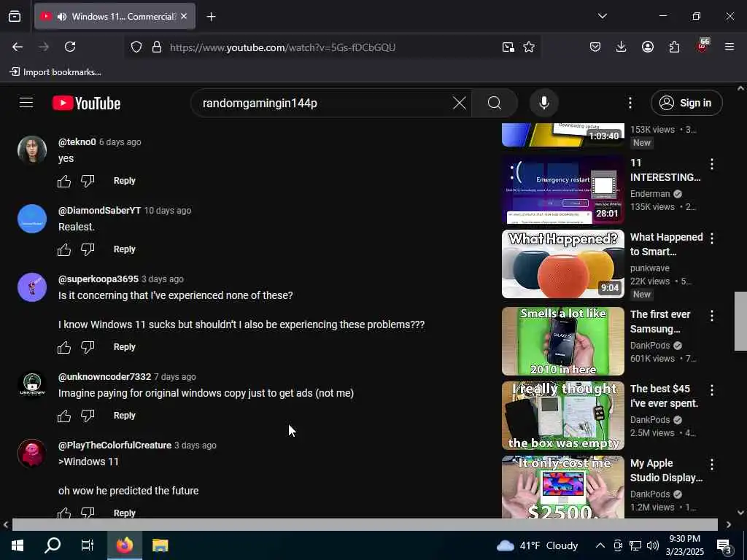Open a new browser tab
Viewport: 747px width, 560px height.
point(211,17)
